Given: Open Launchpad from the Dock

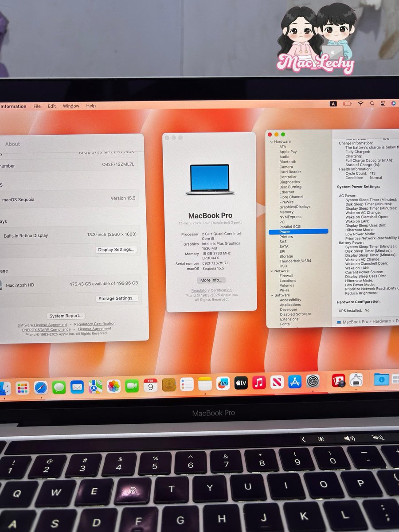Looking at the screenshot, I should coord(22,388).
